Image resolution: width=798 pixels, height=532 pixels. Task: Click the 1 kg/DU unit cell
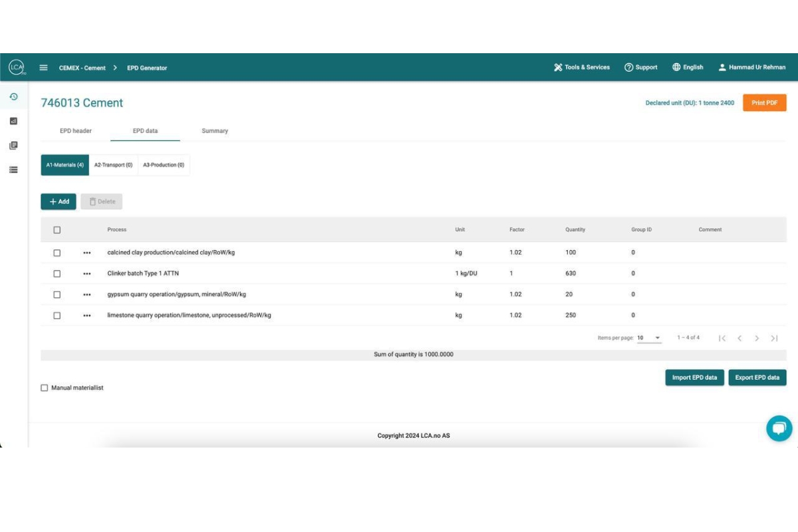[x=466, y=273]
